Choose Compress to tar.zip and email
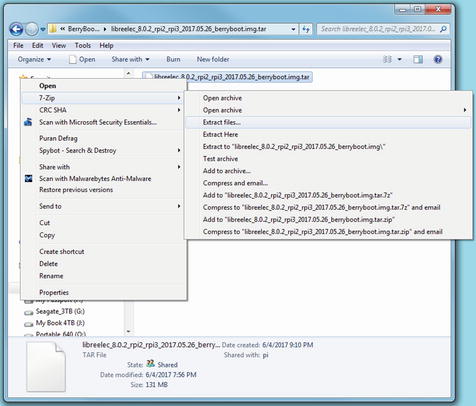 [x=328, y=232]
